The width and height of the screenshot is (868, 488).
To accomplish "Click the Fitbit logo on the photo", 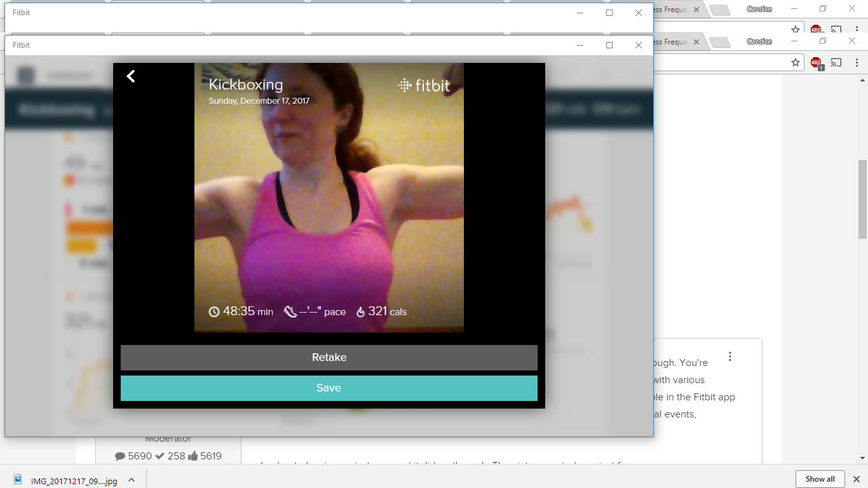I will 423,86.
